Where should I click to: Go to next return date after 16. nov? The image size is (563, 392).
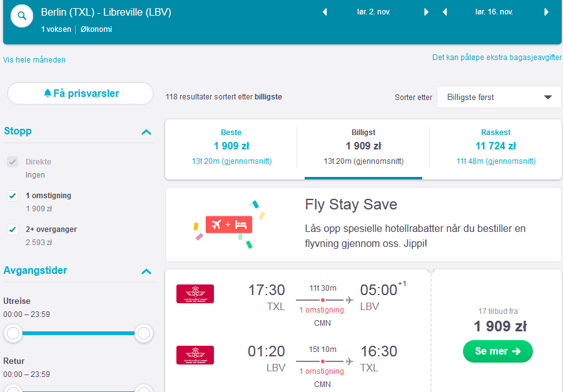(547, 13)
